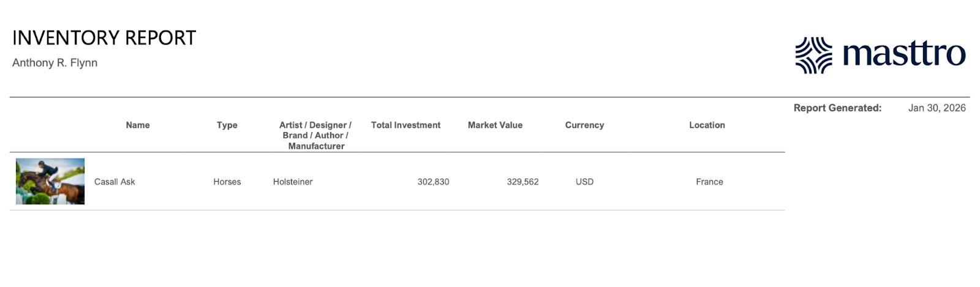Click the Name column header
The width and height of the screenshot is (980, 287).
pyautogui.click(x=138, y=125)
